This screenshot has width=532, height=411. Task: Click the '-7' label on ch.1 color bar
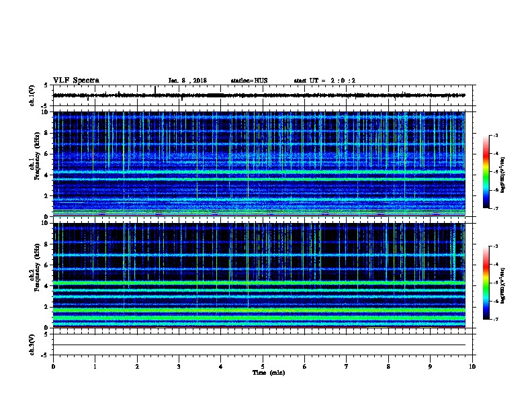(495, 208)
